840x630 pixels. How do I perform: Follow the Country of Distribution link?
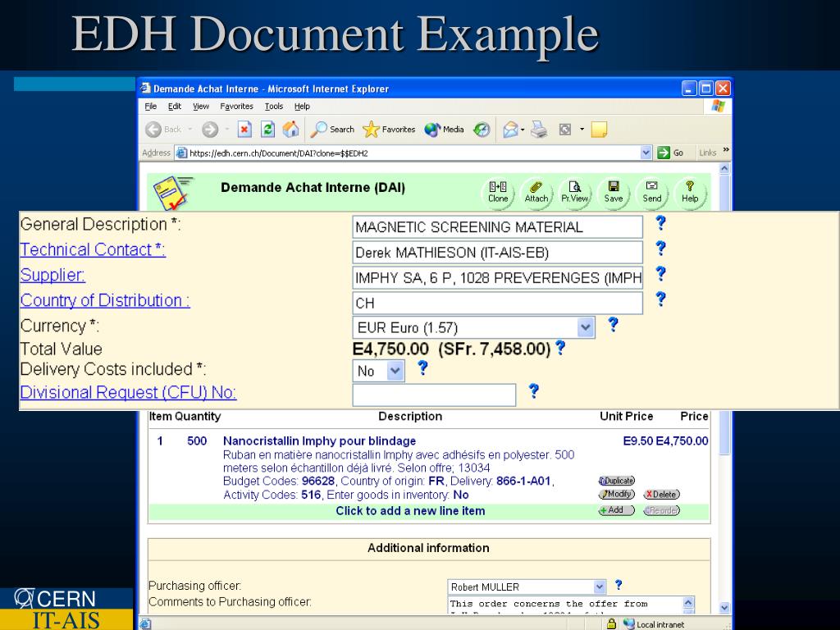pyautogui.click(x=105, y=300)
